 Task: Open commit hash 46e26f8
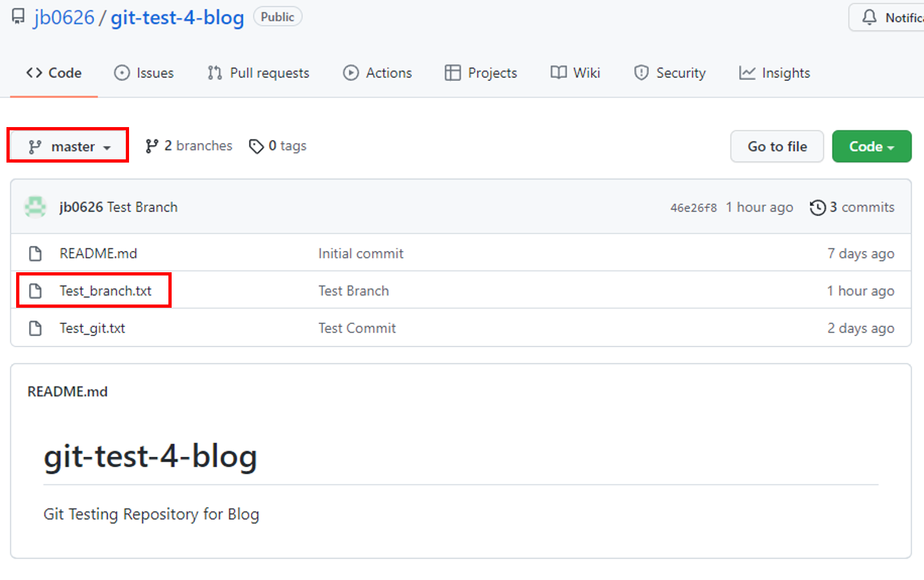point(694,208)
